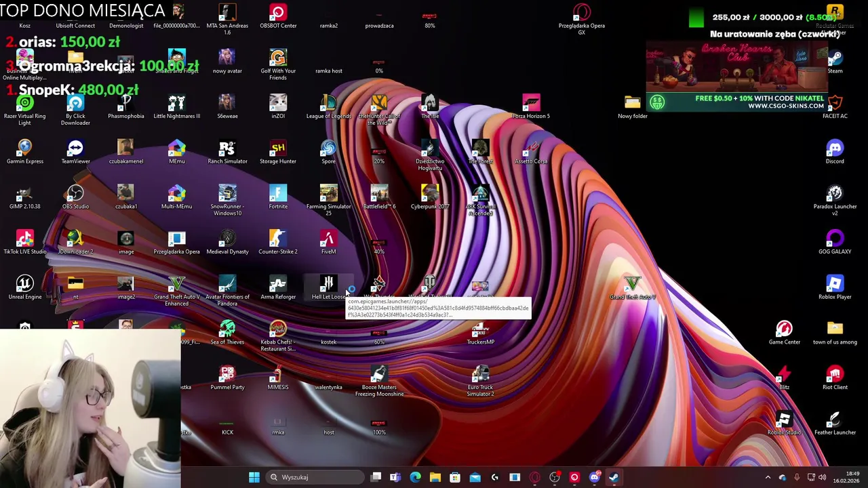Open File Explorer from taskbar
868x488 pixels.
(x=435, y=477)
